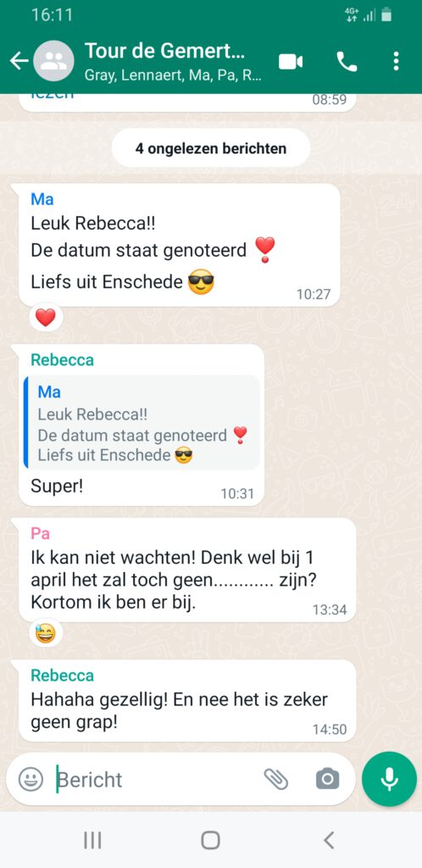Open the emoji picker
Image resolution: width=422 pixels, height=868 pixels.
coord(31,780)
